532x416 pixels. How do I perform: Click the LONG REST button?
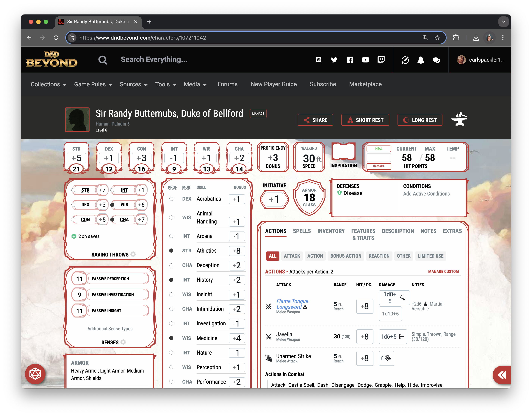click(x=420, y=120)
